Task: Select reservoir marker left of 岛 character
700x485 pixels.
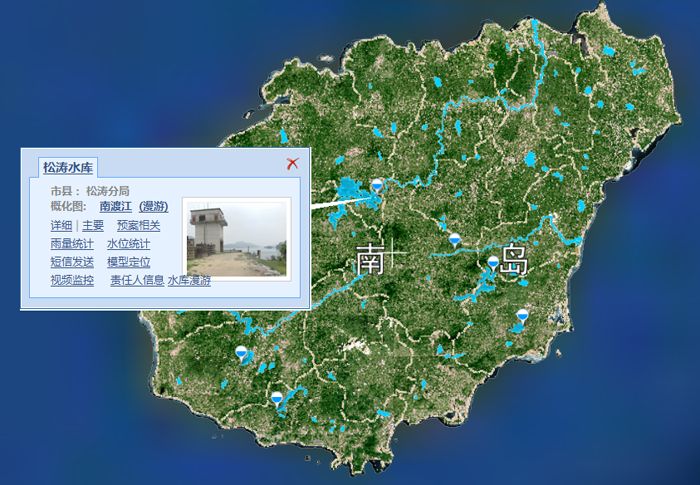Action: (x=493, y=263)
